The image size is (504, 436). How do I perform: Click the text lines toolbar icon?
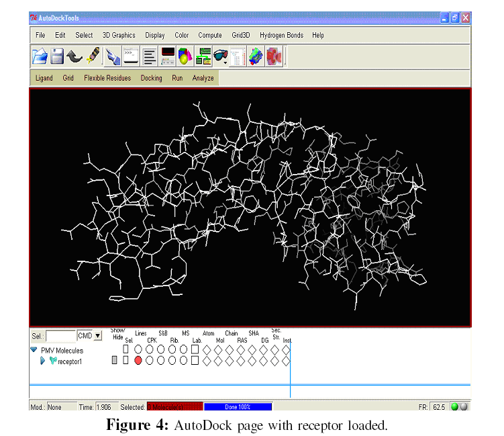pyautogui.click(x=149, y=56)
